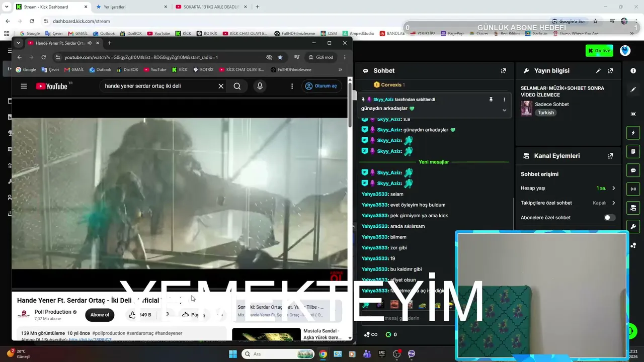Click the pencil icon in Kick right sidebar
Screen dimensions: 644x362
[x=633, y=89]
